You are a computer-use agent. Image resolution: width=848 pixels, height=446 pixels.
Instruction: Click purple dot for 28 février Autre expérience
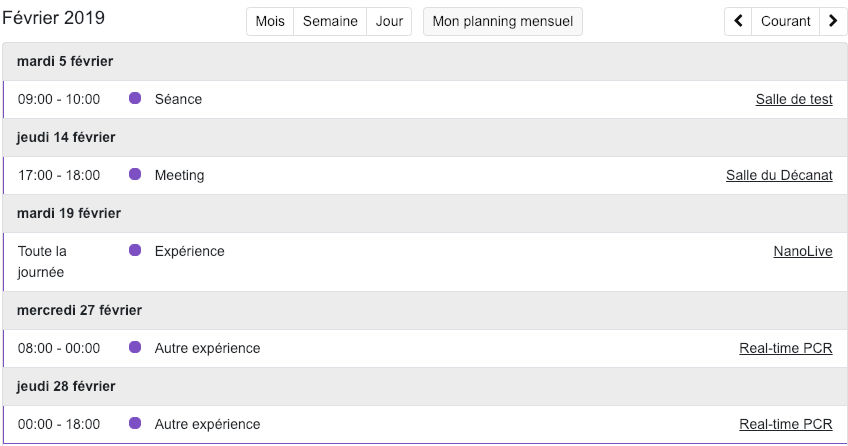tap(135, 423)
